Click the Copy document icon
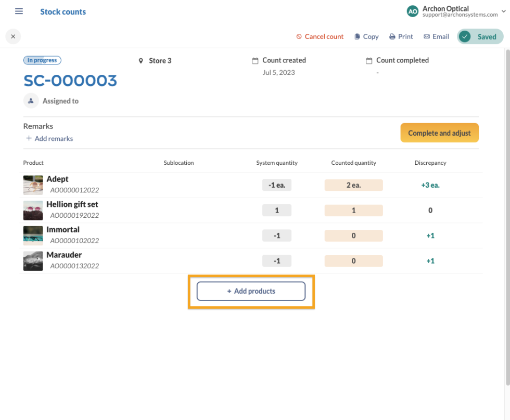The image size is (510, 420). 357,37
